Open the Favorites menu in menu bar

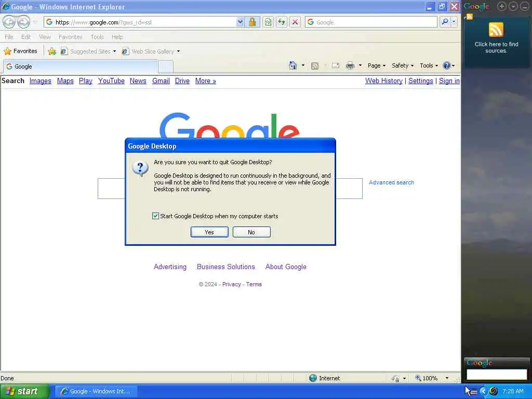70,37
